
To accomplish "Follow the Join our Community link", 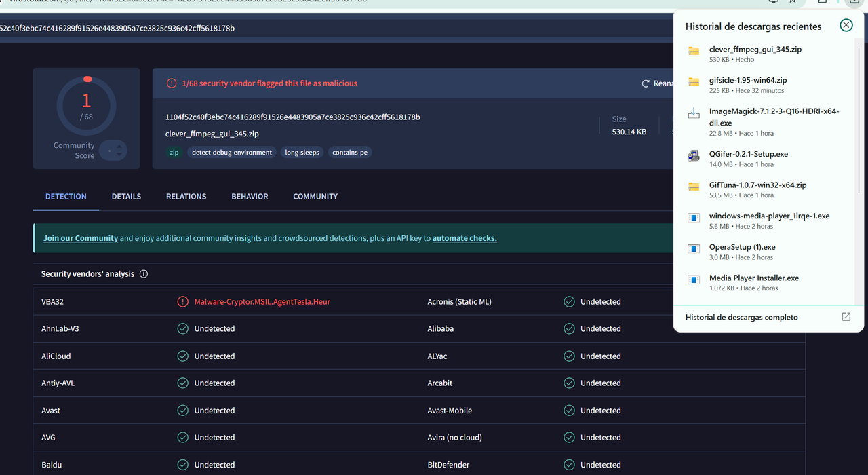I will coord(81,238).
